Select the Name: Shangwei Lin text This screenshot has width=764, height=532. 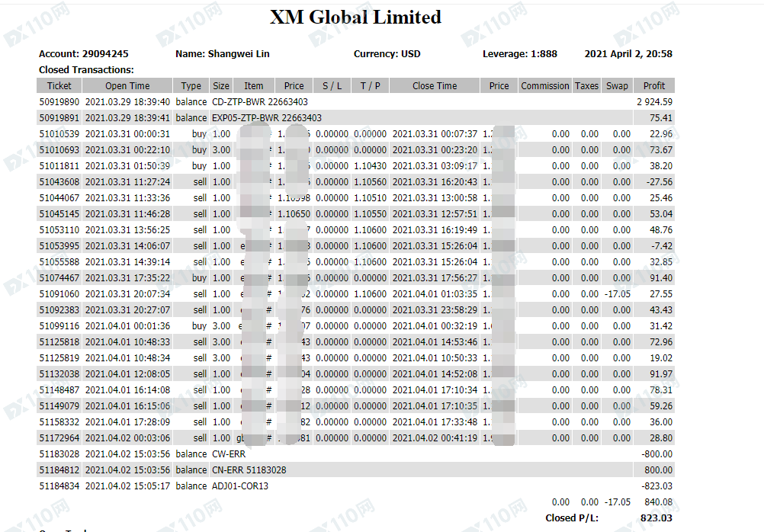(223, 54)
